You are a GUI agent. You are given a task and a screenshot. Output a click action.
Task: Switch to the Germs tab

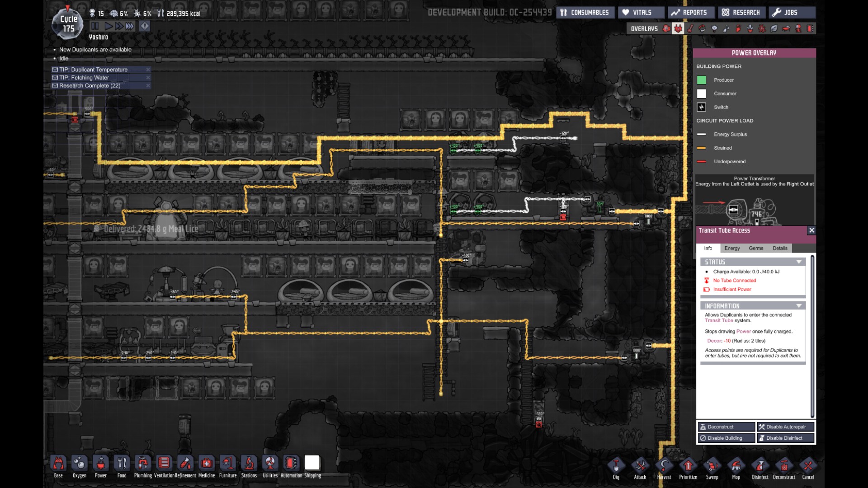tap(756, 248)
